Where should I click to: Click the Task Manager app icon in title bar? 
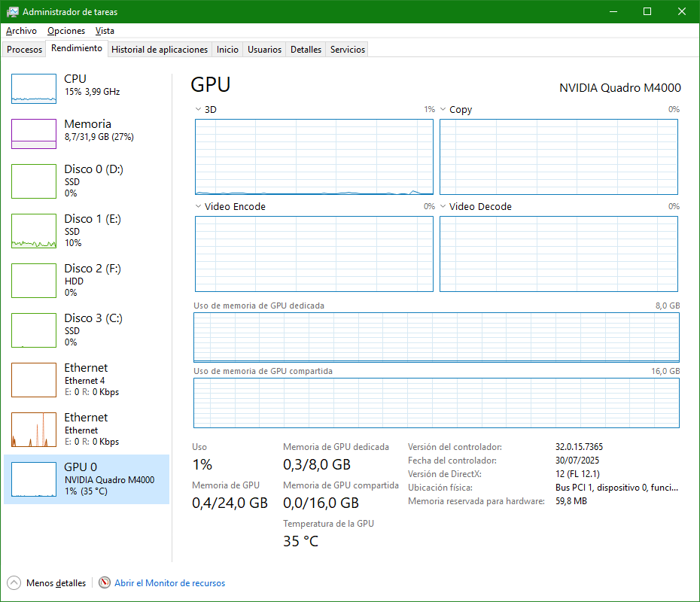13,12
